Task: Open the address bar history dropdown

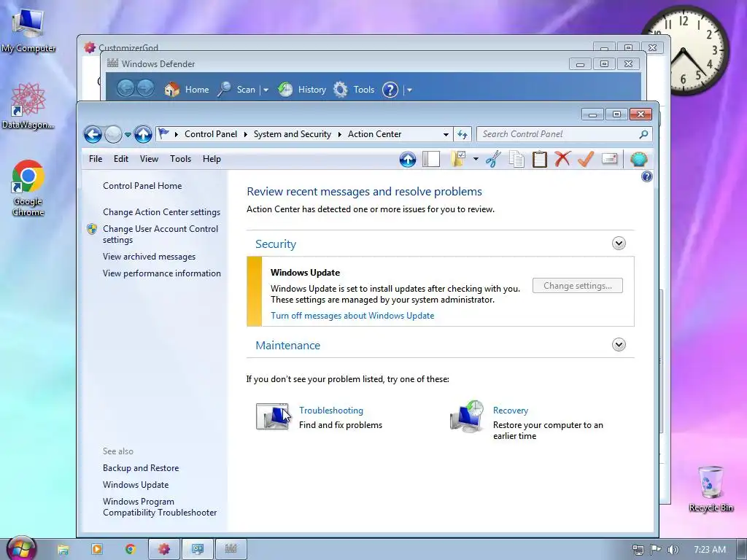Action: [x=446, y=135]
